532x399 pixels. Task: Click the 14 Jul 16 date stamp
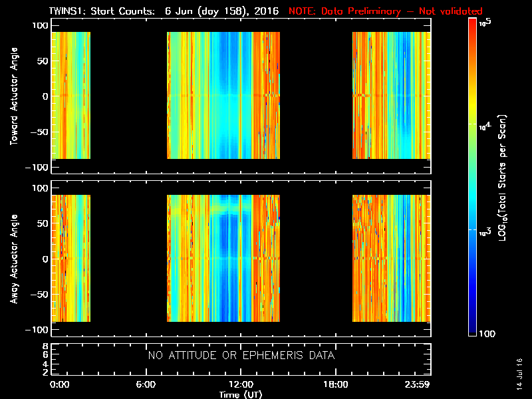(519, 374)
